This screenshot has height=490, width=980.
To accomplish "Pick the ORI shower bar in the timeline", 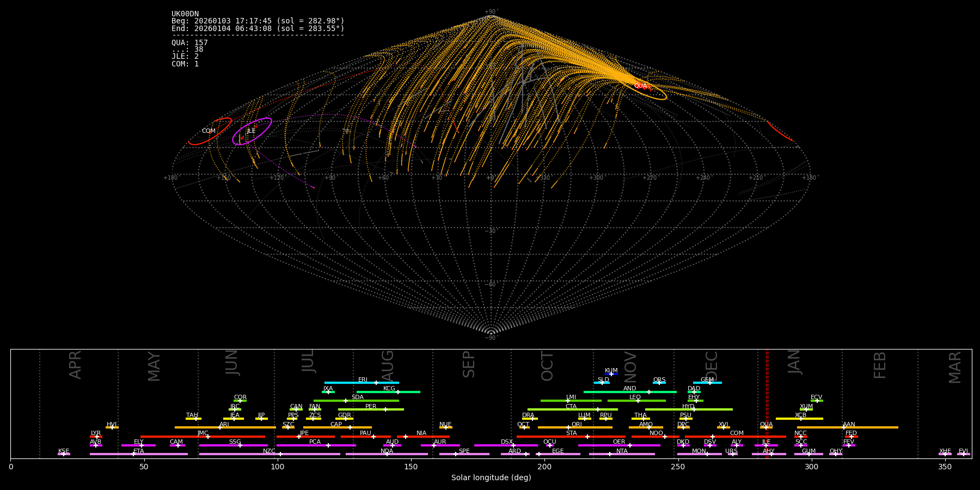I will 575,427.
